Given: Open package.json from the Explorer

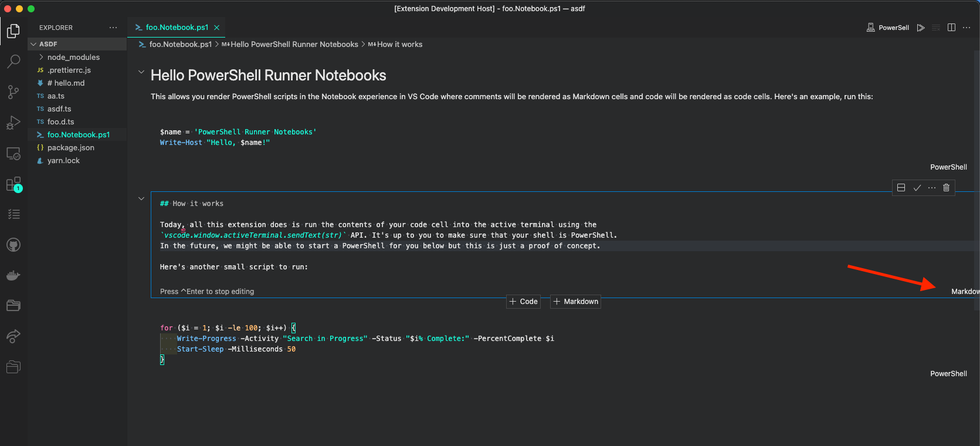Looking at the screenshot, I should [x=77, y=148].
